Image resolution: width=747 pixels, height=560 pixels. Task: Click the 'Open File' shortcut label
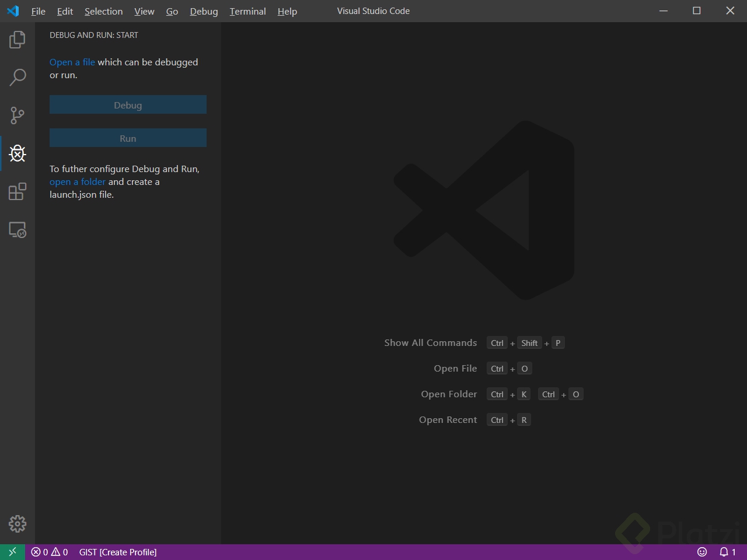(455, 369)
